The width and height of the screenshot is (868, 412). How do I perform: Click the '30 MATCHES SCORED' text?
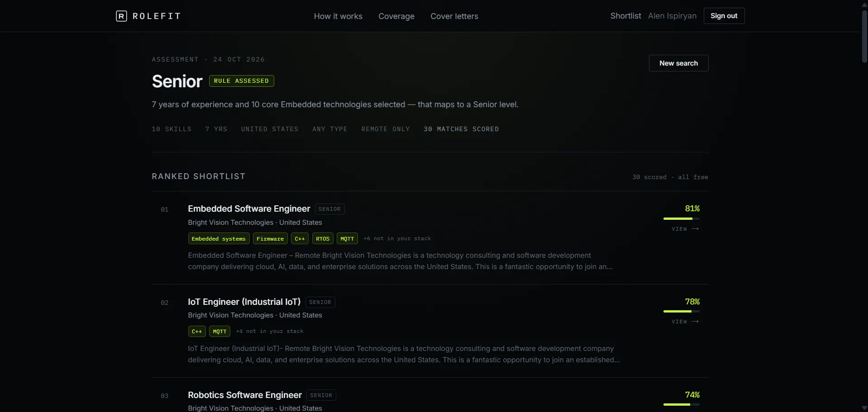461,129
